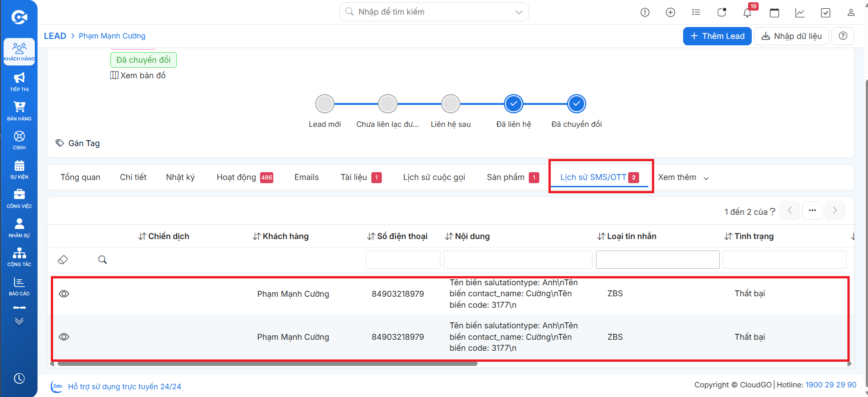This screenshot has height=397, width=868.
Task: Open the Báo Cáo chart module
Action: point(19,286)
